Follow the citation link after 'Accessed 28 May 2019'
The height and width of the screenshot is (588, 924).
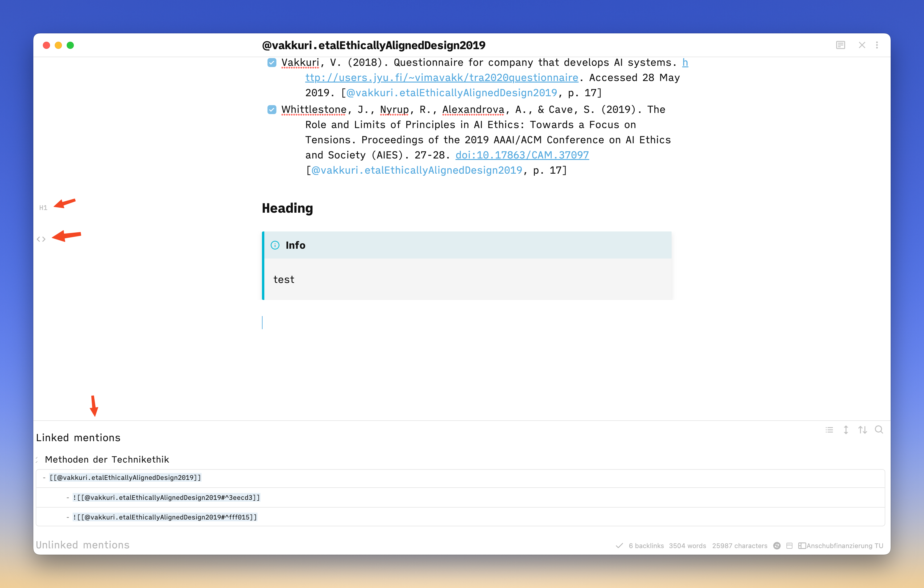tap(452, 93)
